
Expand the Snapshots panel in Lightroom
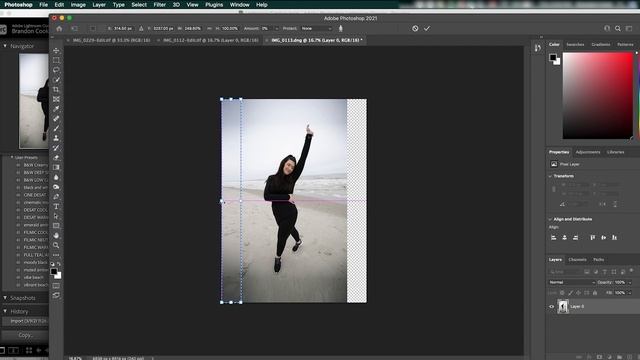5,298
